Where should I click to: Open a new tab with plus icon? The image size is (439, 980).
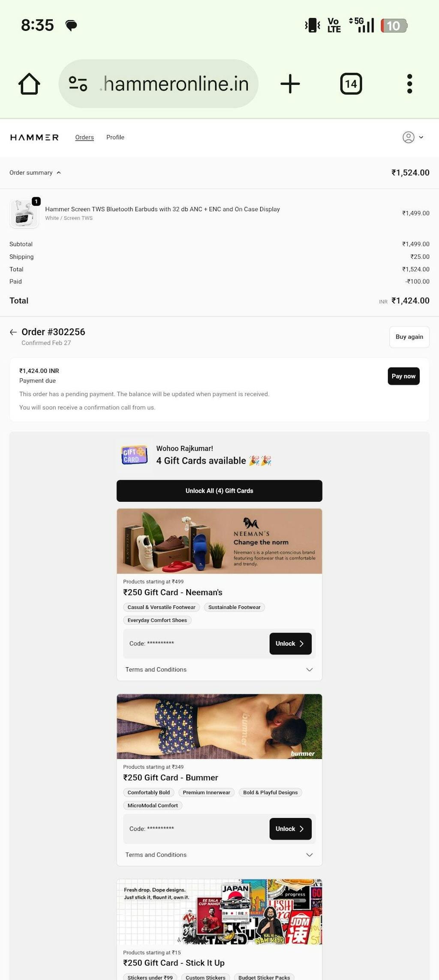point(290,84)
